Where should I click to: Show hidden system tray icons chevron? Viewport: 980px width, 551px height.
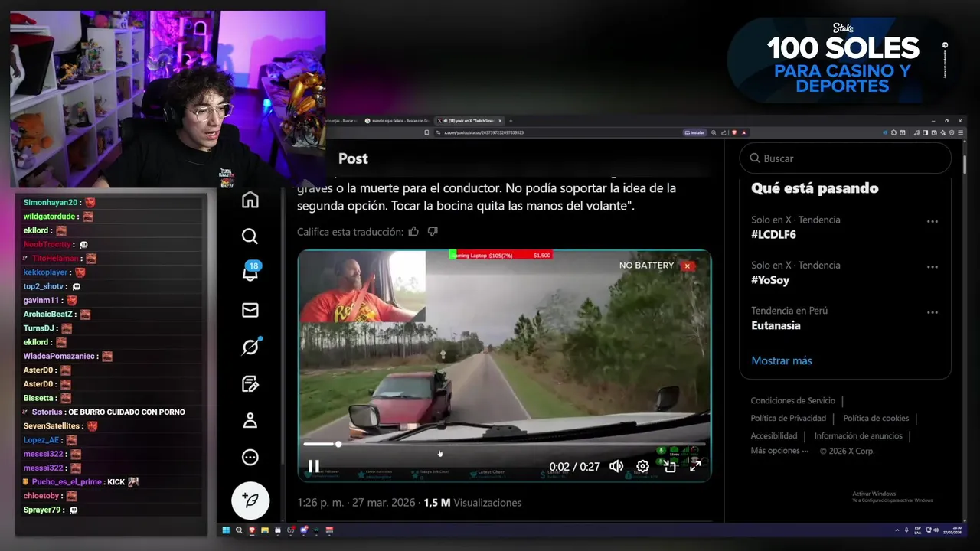coord(897,530)
